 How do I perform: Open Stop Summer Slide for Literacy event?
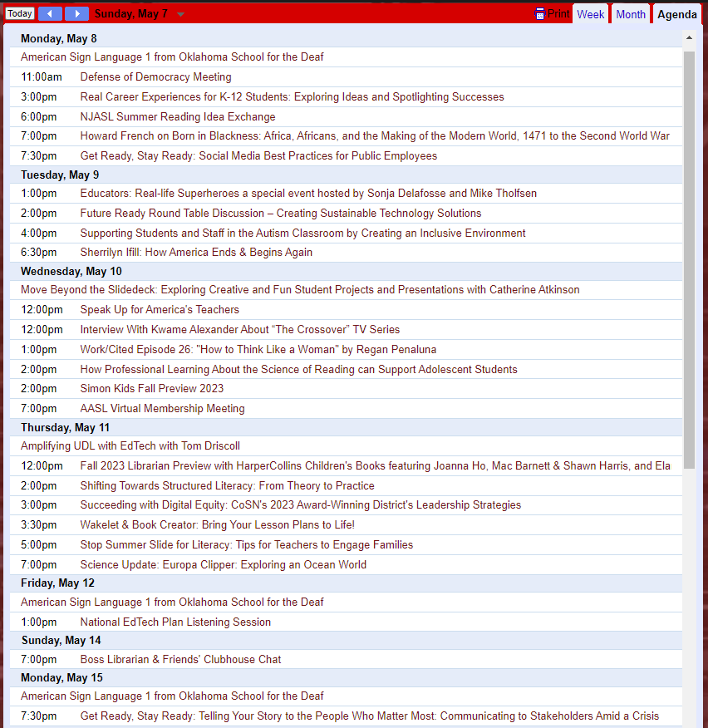[x=247, y=545]
